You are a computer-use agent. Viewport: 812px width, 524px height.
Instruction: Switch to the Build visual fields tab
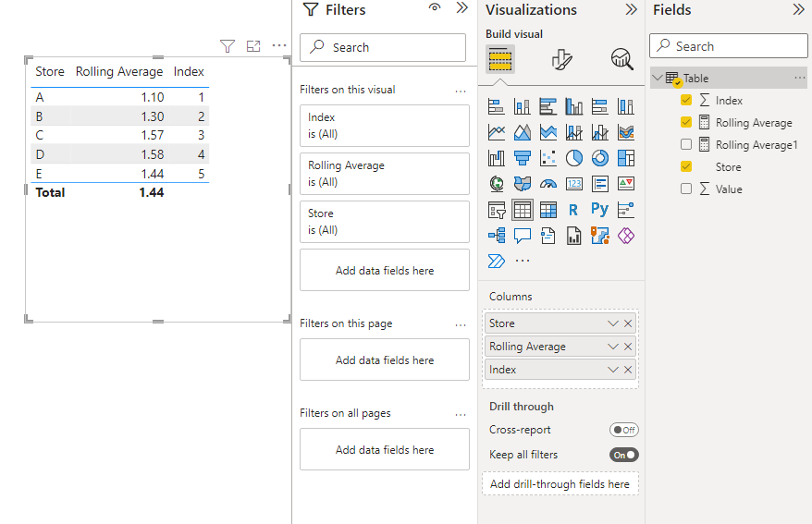tap(500, 58)
